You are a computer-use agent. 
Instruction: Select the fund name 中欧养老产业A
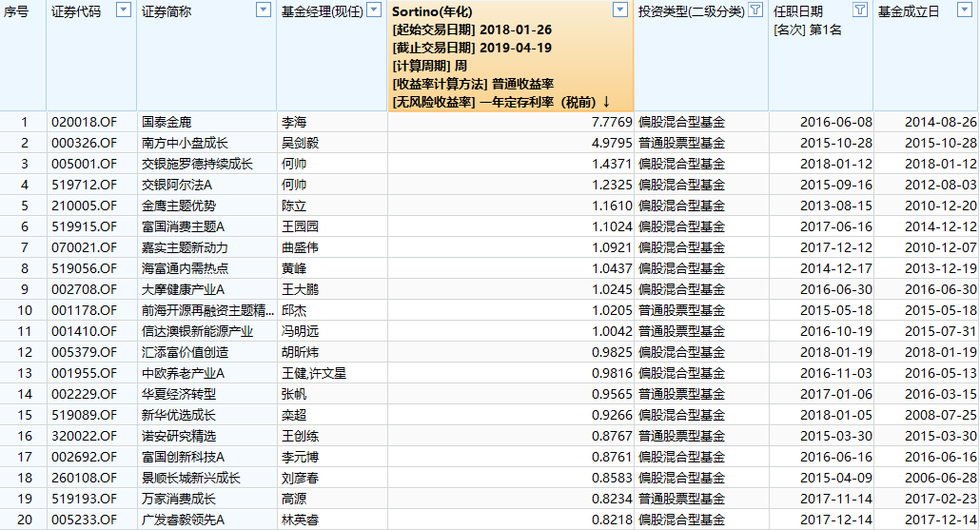(x=183, y=373)
